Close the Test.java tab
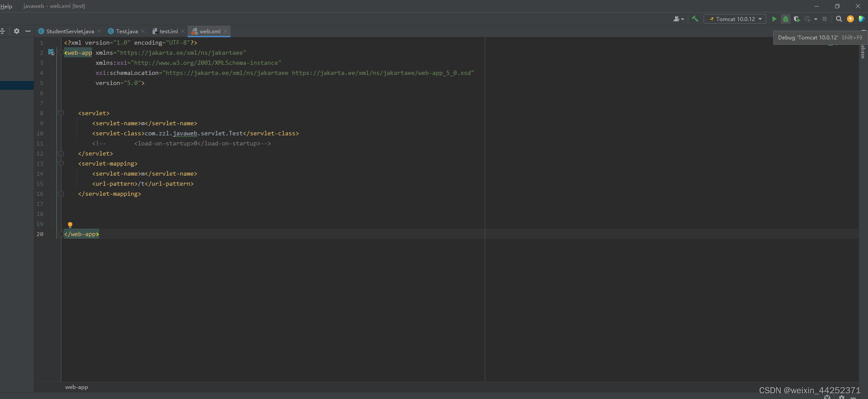 143,31
